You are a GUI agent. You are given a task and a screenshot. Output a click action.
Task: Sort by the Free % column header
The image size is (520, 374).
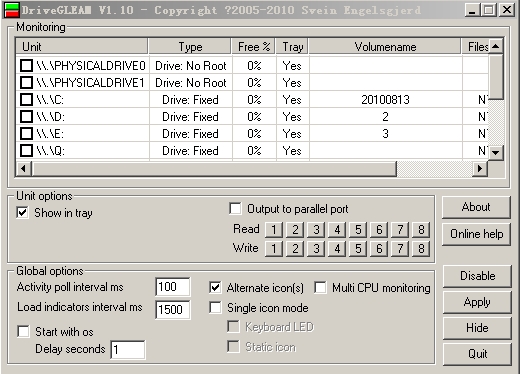(x=254, y=46)
